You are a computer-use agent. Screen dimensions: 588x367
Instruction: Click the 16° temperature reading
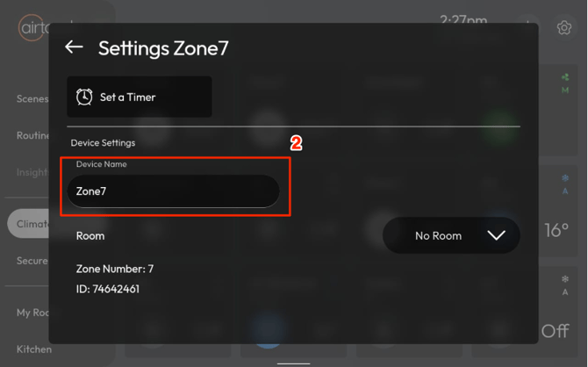coord(556,230)
